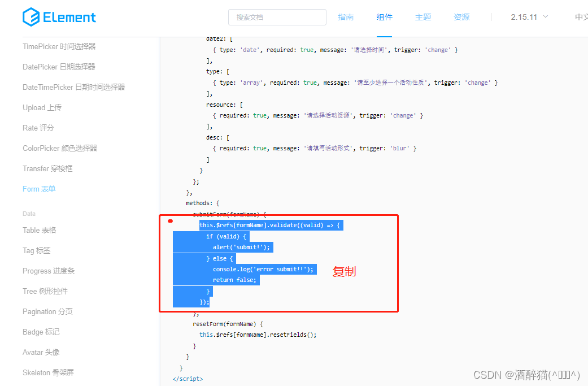Click the '请选择时间' date rule line
Image resolution: width=588 pixels, height=386 pixels.
(x=336, y=50)
